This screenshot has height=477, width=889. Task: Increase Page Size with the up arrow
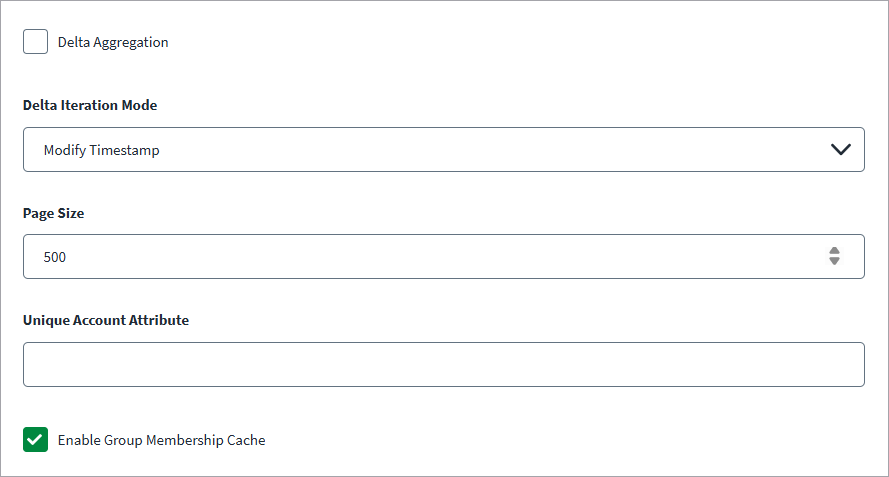click(x=834, y=251)
